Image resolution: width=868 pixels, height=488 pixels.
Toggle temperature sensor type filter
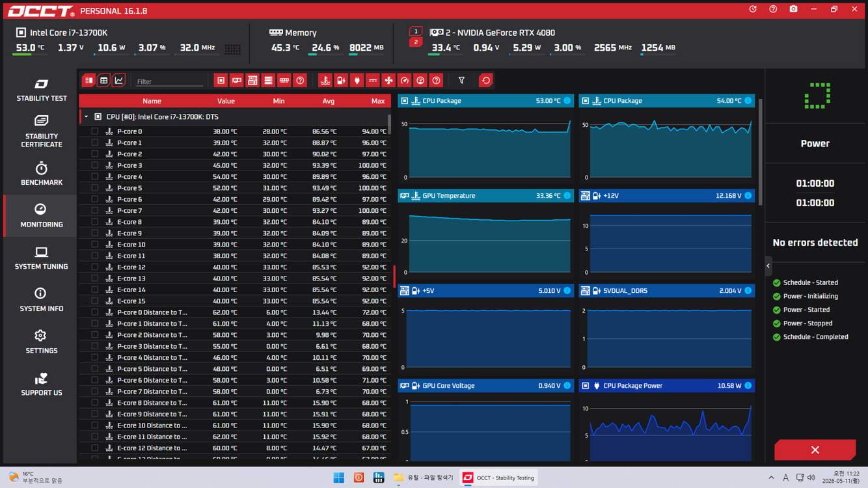(x=325, y=81)
